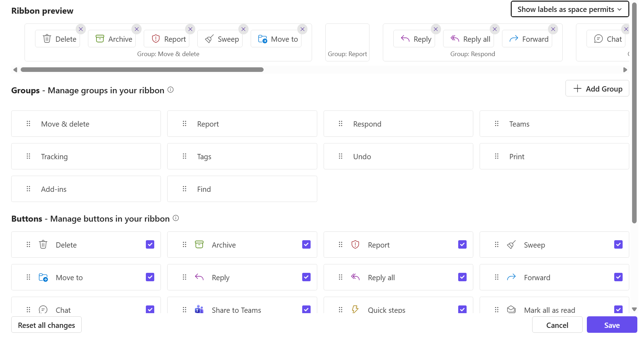Remove Forward from the ribbon preview
The image size is (644, 337).
(553, 29)
